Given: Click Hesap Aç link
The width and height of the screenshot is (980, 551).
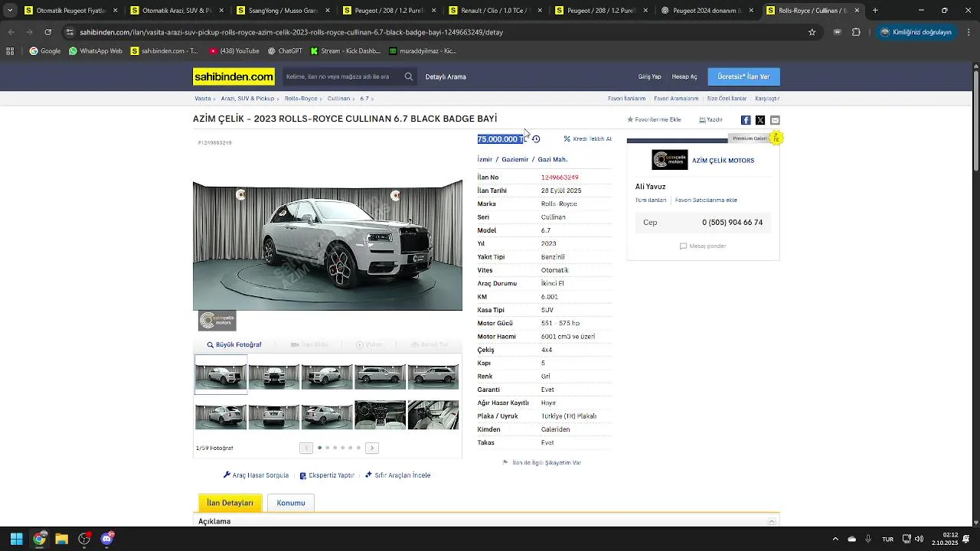Looking at the screenshot, I should (684, 77).
